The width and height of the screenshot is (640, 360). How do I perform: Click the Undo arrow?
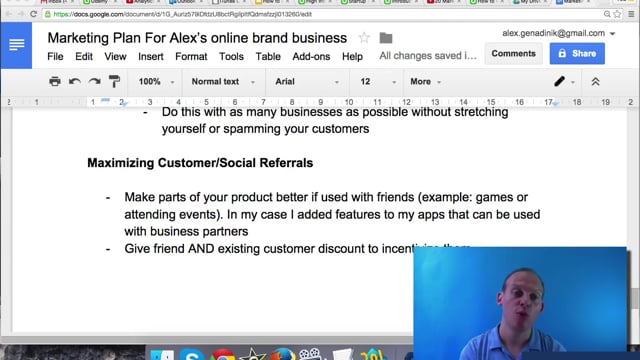tap(74, 82)
